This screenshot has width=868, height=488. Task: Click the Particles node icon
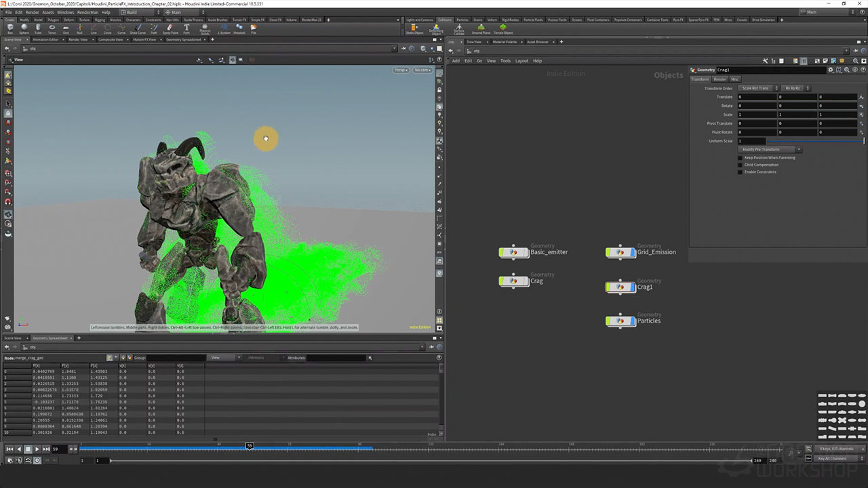(x=620, y=321)
